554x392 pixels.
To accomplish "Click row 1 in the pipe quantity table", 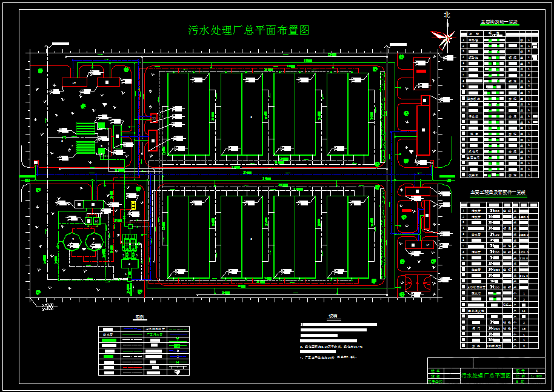I will (499, 210).
